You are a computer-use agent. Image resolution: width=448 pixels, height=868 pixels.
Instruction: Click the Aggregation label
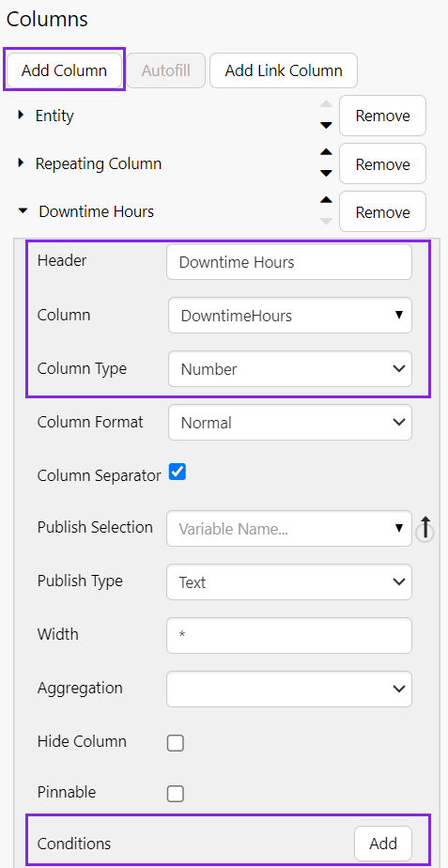80,688
